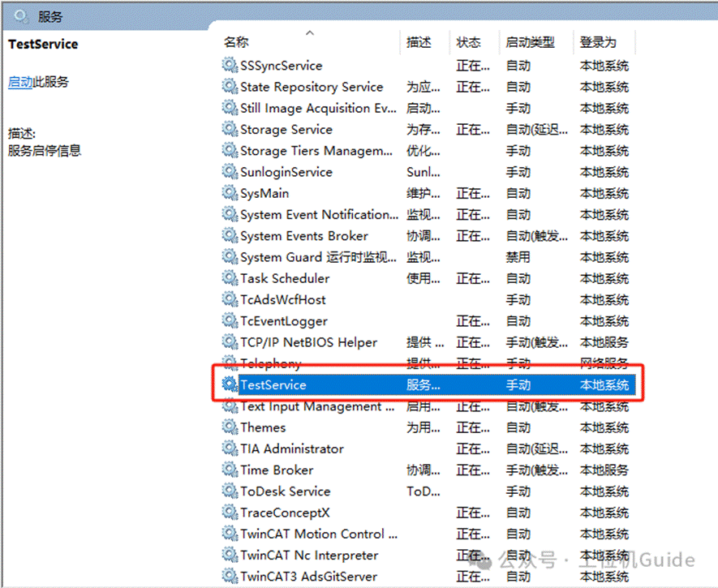The width and height of the screenshot is (718, 588).
Task: Click the TwinCAT3 AdsGitServer gear icon
Action: [x=230, y=576]
